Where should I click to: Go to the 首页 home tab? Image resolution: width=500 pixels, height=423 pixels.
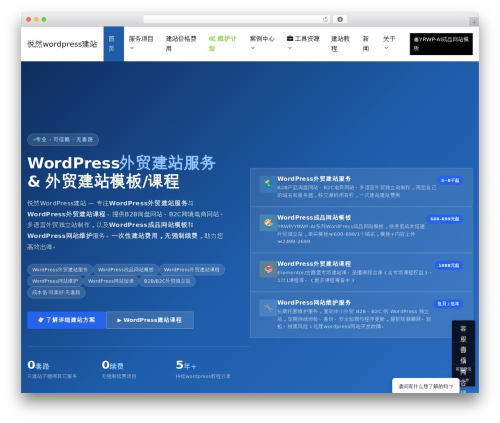click(x=114, y=44)
